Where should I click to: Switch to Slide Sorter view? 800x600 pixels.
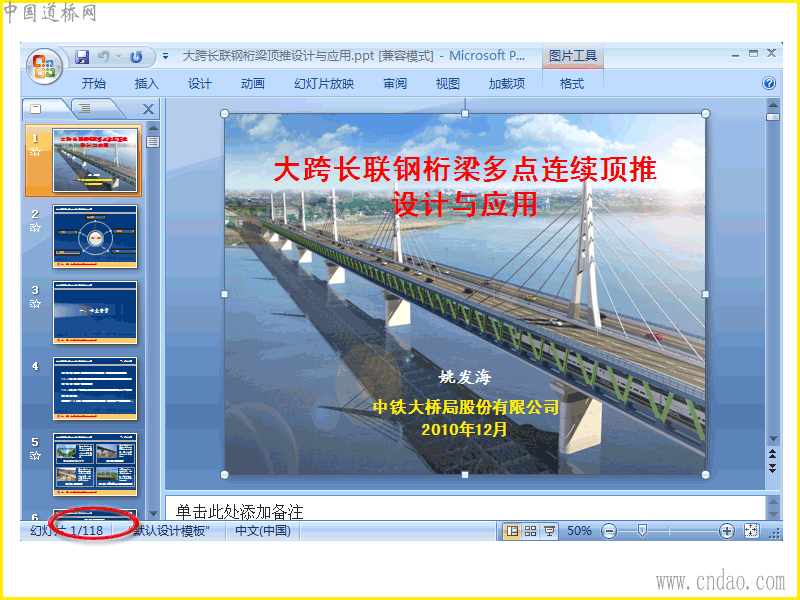[x=531, y=531]
